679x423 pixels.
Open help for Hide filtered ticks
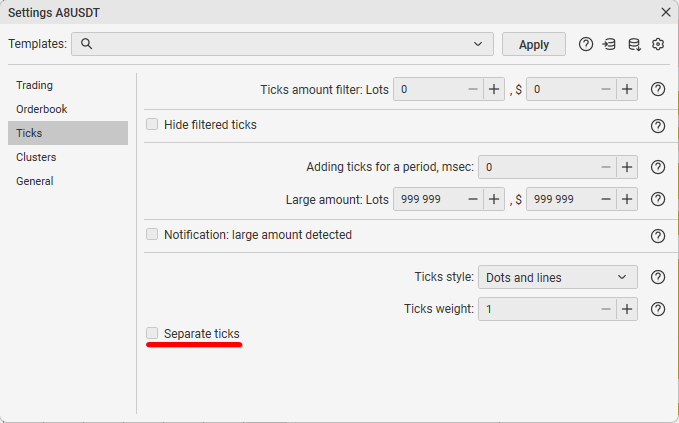tap(658, 126)
